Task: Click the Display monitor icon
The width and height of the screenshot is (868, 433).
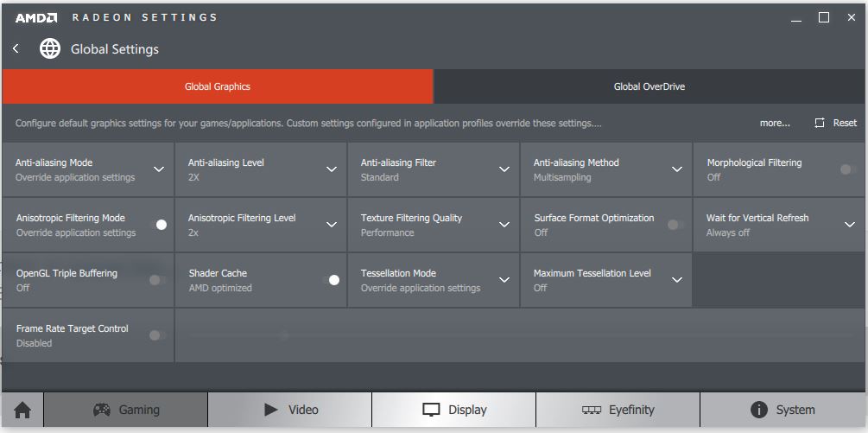Action: point(431,410)
